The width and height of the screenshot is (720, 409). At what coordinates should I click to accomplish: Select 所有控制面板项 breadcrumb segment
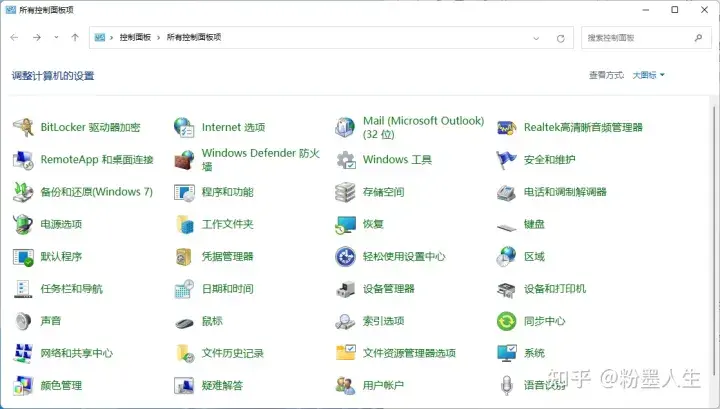[192, 38]
